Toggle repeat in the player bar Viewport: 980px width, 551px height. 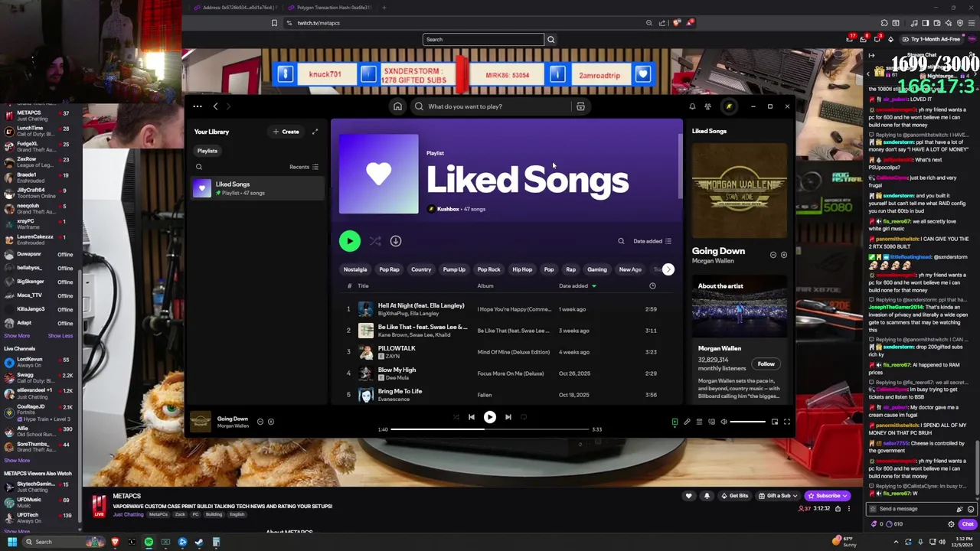pyautogui.click(x=524, y=417)
